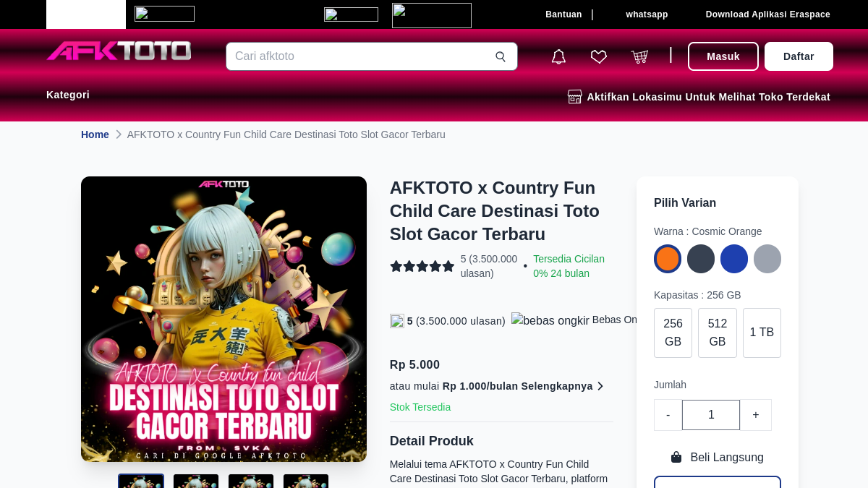Open the shopping cart icon
The width and height of the screenshot is (868, 488).
(639, 56)
